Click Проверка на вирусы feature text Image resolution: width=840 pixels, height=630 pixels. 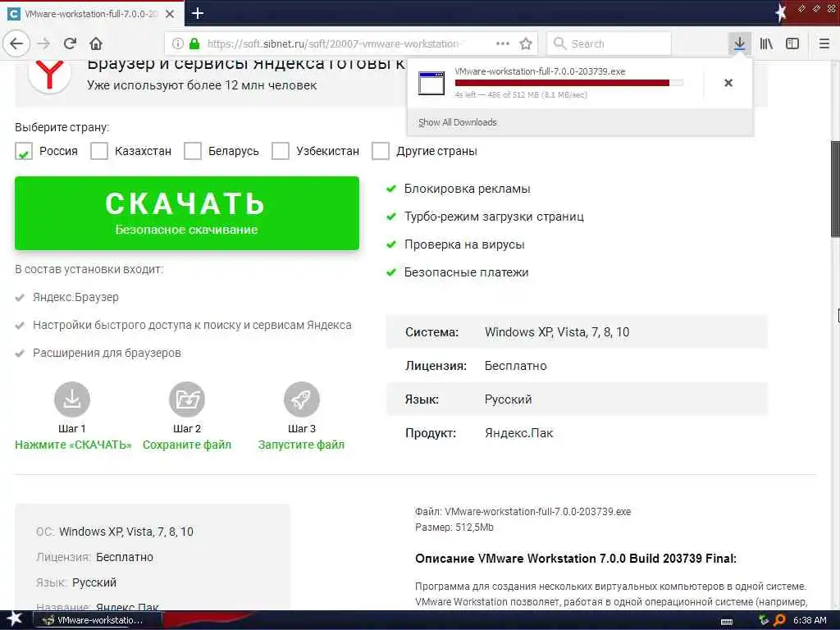pos(464,244)
